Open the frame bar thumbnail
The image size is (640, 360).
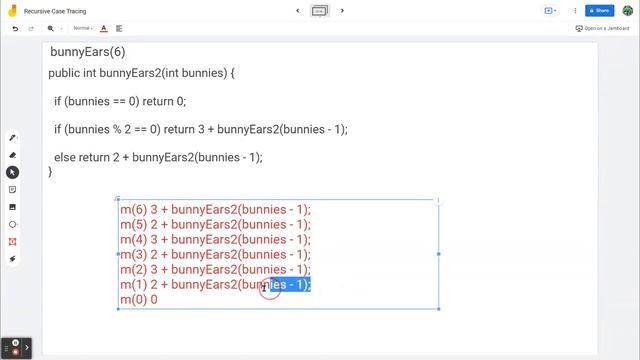(x=319, y=11)
